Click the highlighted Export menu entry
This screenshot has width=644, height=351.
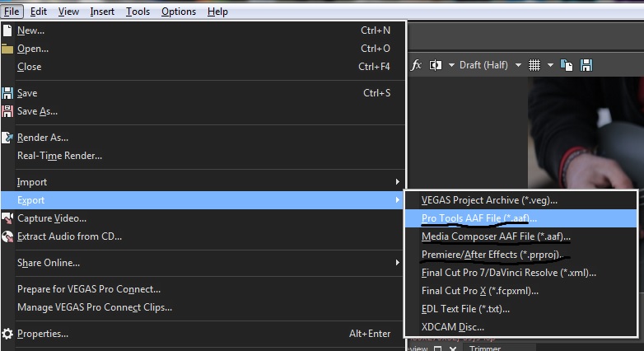203,200
